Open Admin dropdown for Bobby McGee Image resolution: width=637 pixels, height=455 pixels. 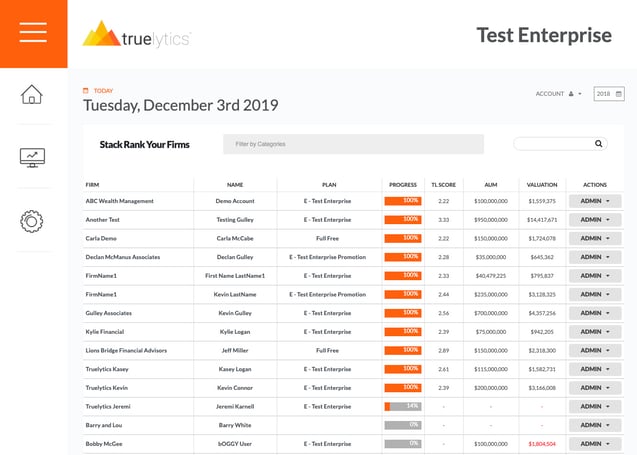(594, 444)
